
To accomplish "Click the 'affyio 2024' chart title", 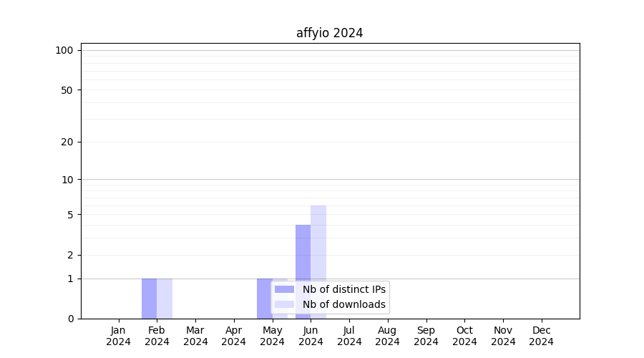I will (329, 33).
